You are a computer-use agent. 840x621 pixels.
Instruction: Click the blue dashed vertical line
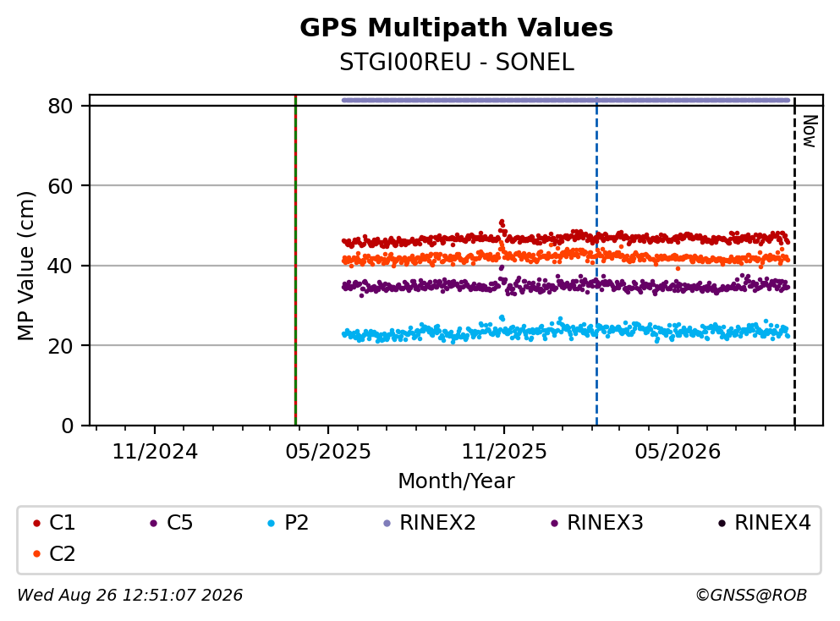point(596,261)
